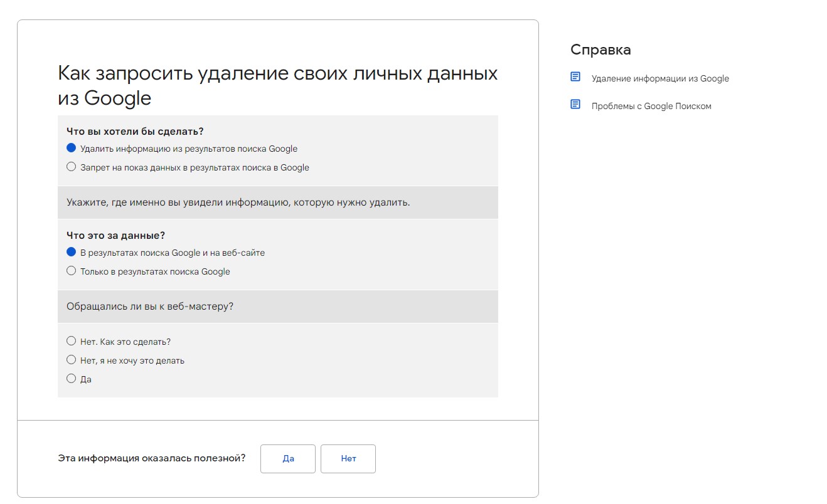Click the "Укажите, где именно вы увидели информацию" header
The height and width of the screenshot is (504, 827).
point(238,202)
